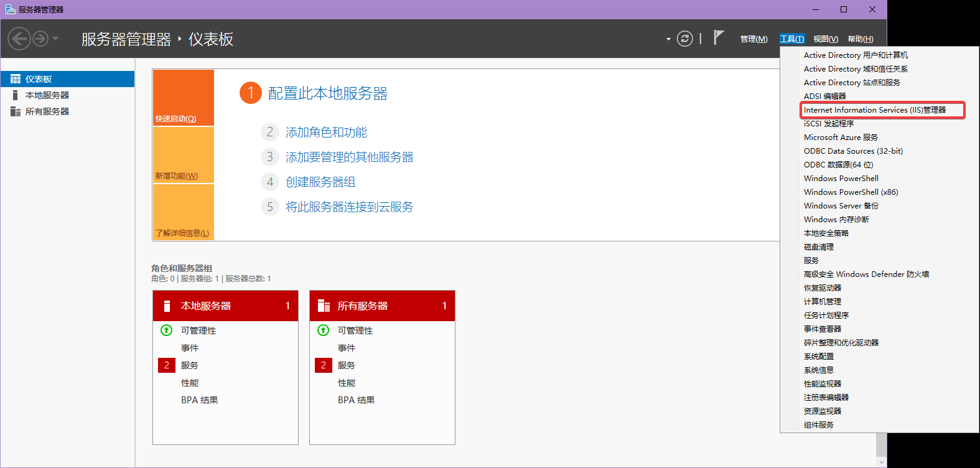The image size is (980, 468).
Task: Open the 了解详细信息(L) tile
Action: [x=183, y=212]
